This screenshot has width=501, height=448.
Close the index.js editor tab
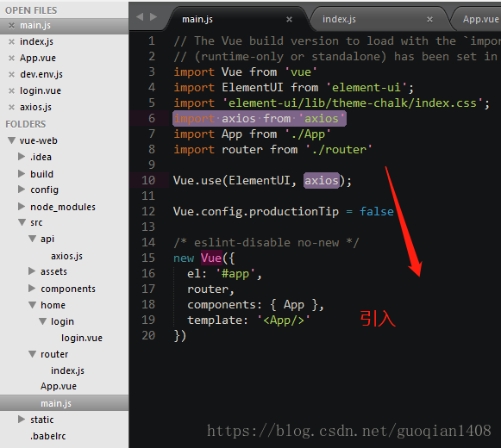429,20
